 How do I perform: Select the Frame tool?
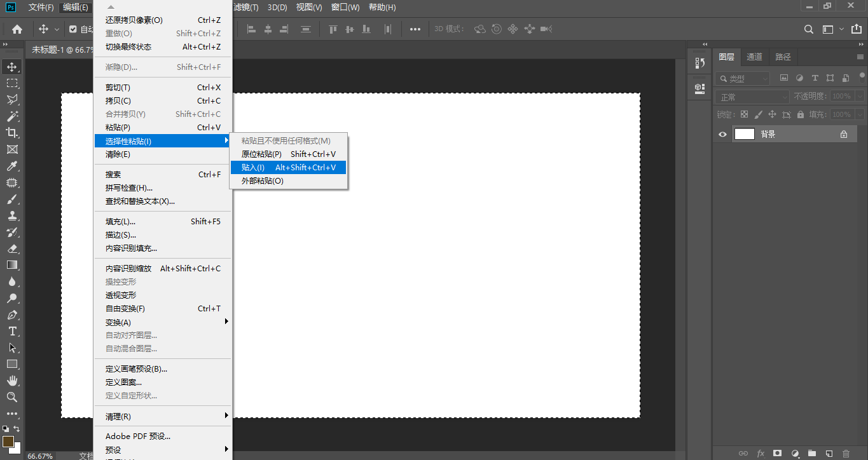tap(12, 149)
